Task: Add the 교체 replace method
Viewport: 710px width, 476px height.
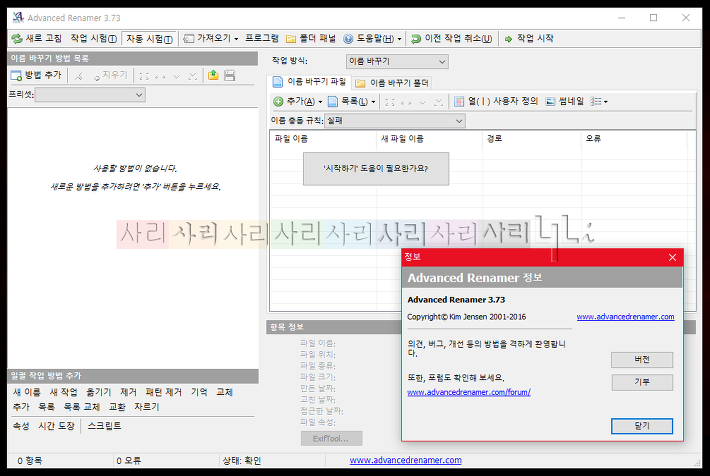Action: (x=224, y=392)
